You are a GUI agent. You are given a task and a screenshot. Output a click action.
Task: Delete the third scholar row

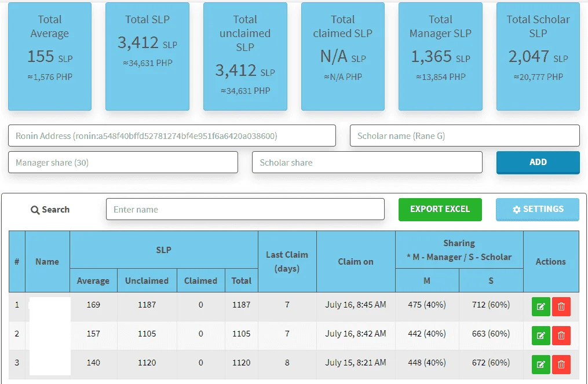coord(561,364)
